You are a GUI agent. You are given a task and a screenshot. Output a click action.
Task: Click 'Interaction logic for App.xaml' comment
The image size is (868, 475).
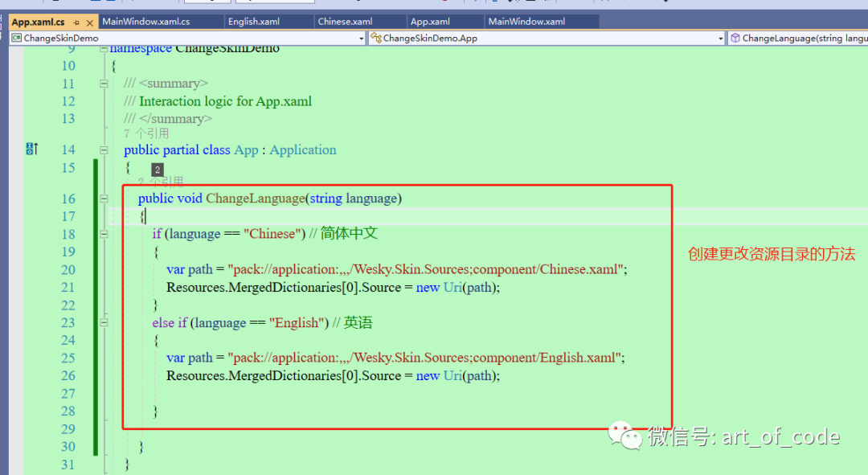coord(225,101)
